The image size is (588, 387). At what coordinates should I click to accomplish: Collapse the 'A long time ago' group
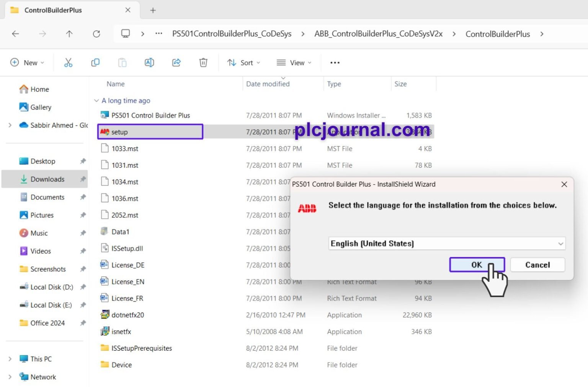[x=96, y=101]
